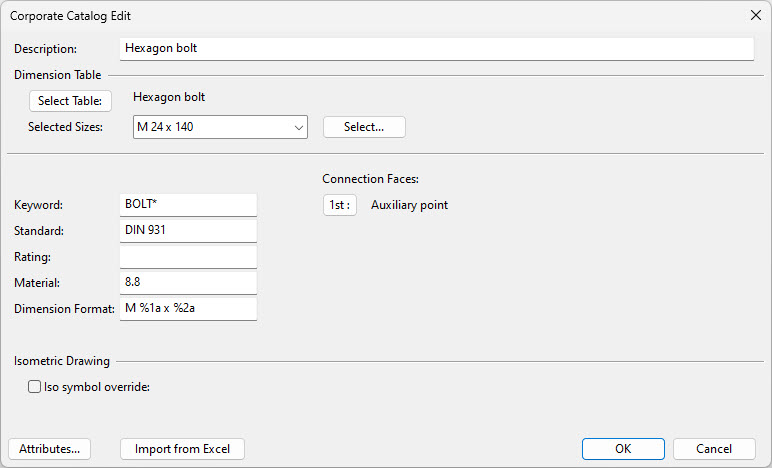
Task: Enable the Iso symbol override checkbox
Action: 35,387
